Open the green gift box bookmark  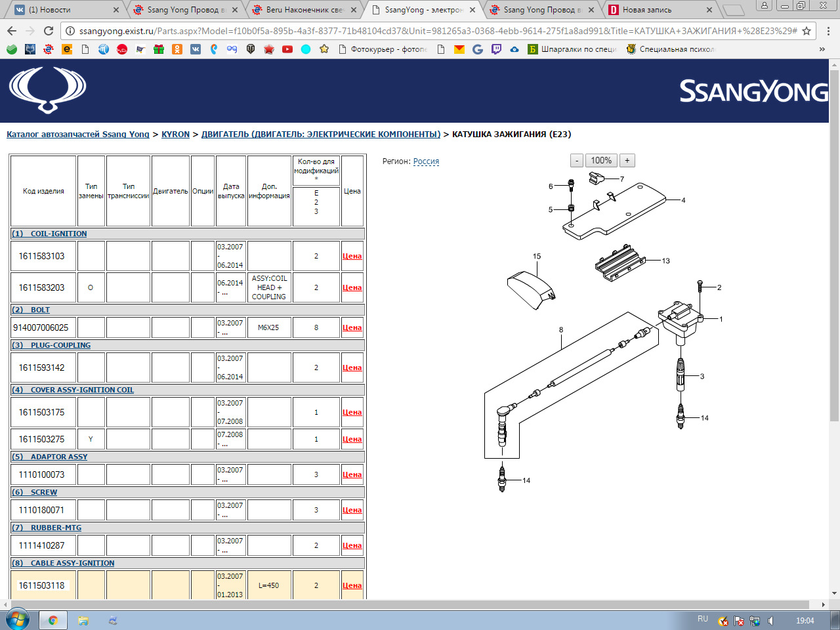tap(159, 49)
